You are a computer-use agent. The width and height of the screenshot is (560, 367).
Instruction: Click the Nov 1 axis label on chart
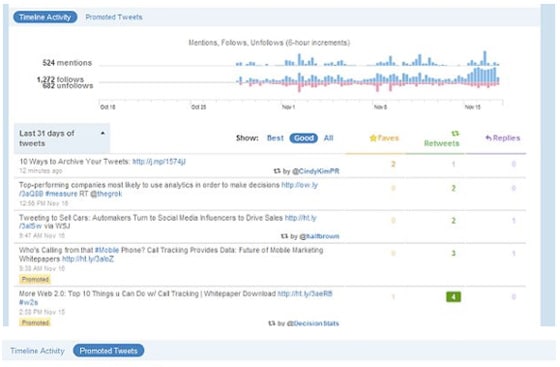coord(289,107)
